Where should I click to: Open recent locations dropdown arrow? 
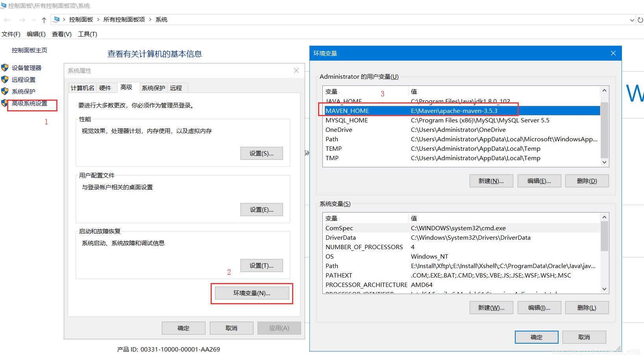[x=34, y=20]
